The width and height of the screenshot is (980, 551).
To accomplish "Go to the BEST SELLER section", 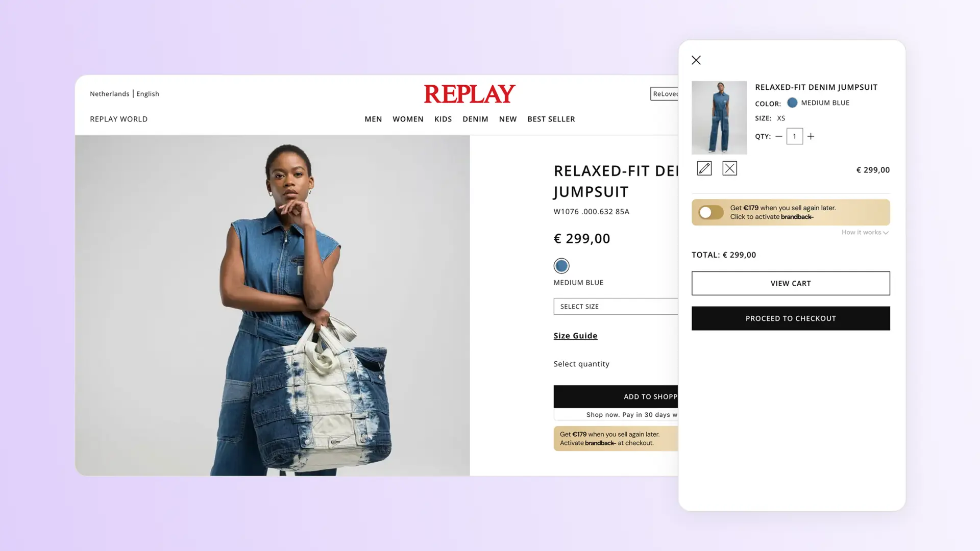I will coord(551,119).
